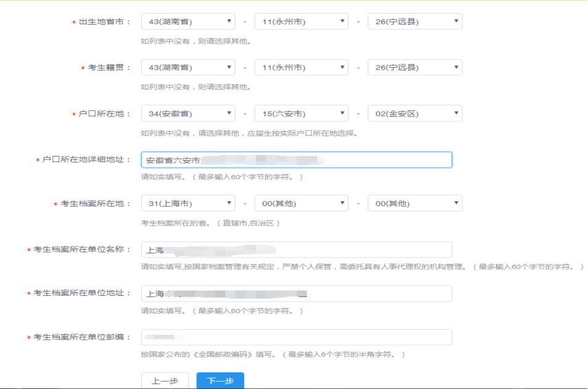Screen dimensions: 588x389
Task: Open the 考生档案所在地 dropdown showing 31(上海市)
Action: tap(188, 203)
